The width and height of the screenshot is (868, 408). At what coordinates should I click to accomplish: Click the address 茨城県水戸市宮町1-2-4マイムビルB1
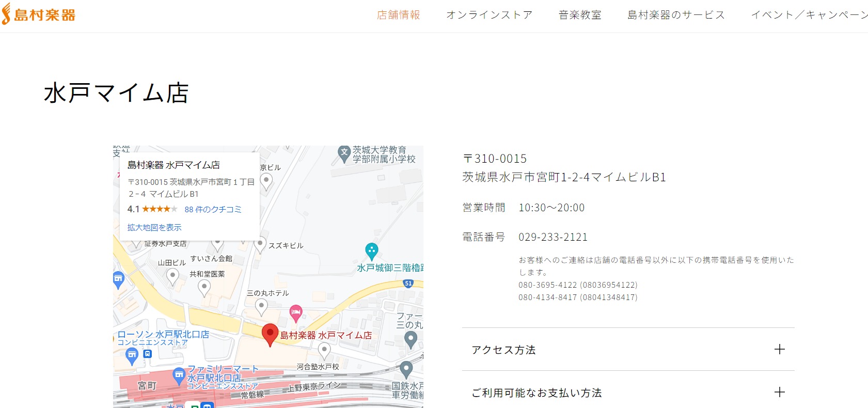pyautogui.click(x=564, y=177)
